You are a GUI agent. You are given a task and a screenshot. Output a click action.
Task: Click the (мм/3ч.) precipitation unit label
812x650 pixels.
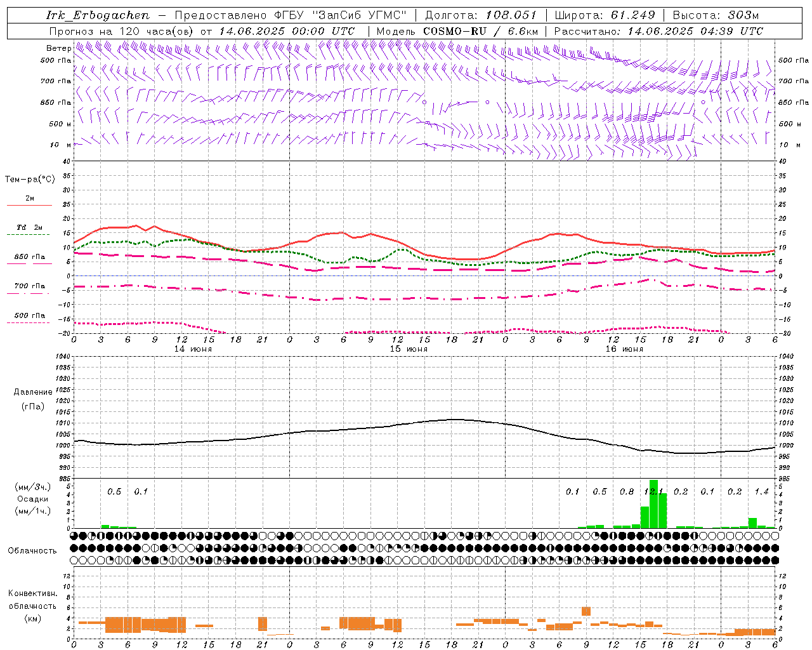pyautogui.click(x=32, y=487)
